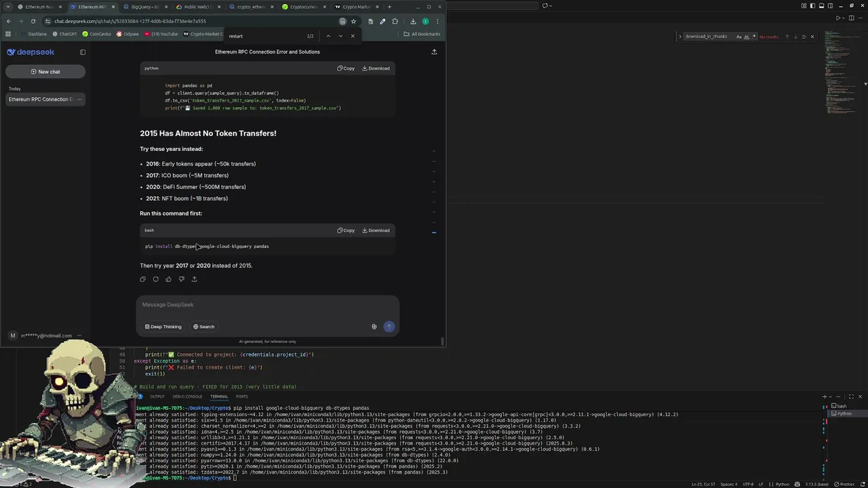The image size is (868, 488).
Task: Go to previous browser find match for 'restart'
Action: click(328, 36)
